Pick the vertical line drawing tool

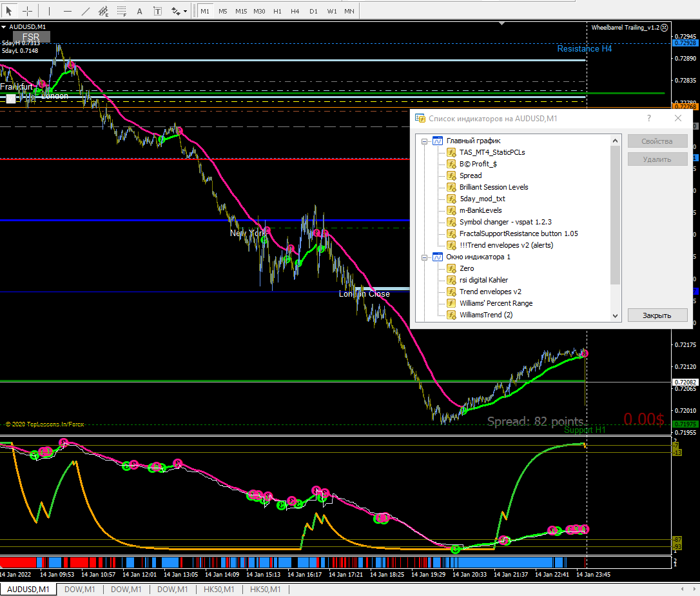[49, 11]
